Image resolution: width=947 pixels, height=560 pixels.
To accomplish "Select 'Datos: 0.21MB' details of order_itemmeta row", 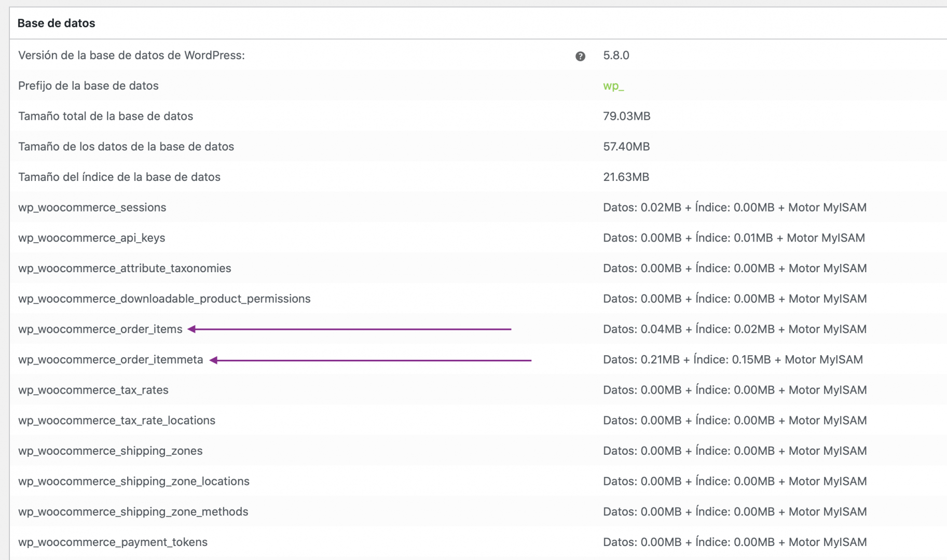I will click(733, 360).
